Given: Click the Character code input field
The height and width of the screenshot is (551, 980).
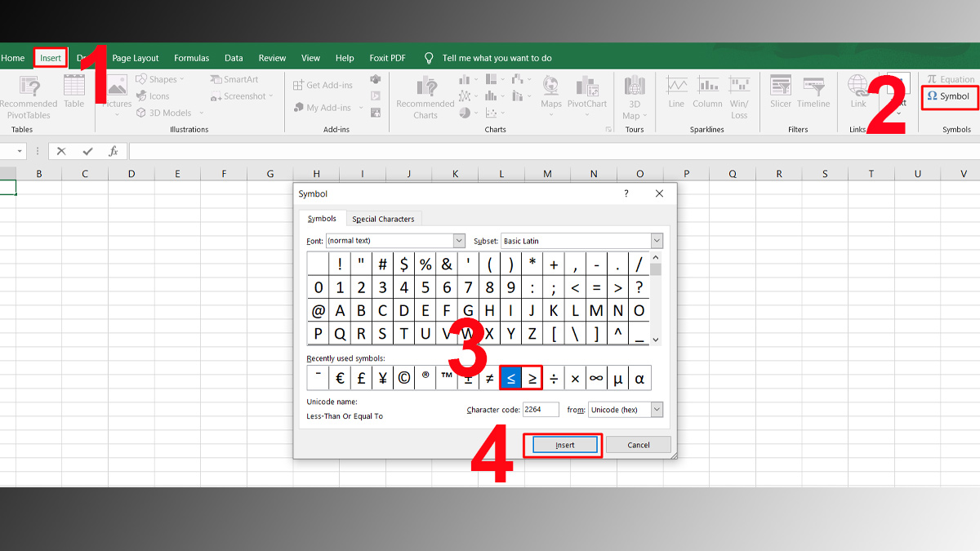Looking at the screenshot, I should pyautogui.click(x=542, y=409).
